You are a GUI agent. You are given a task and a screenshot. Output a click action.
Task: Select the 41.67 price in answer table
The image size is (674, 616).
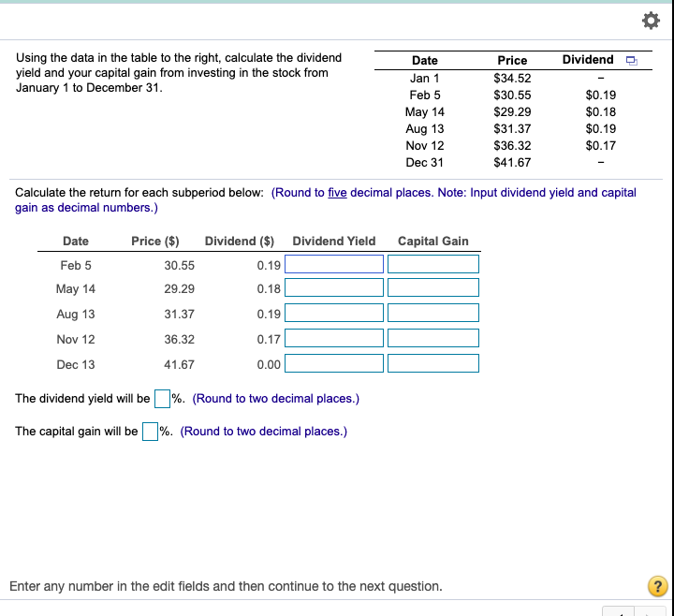point(179,365)
